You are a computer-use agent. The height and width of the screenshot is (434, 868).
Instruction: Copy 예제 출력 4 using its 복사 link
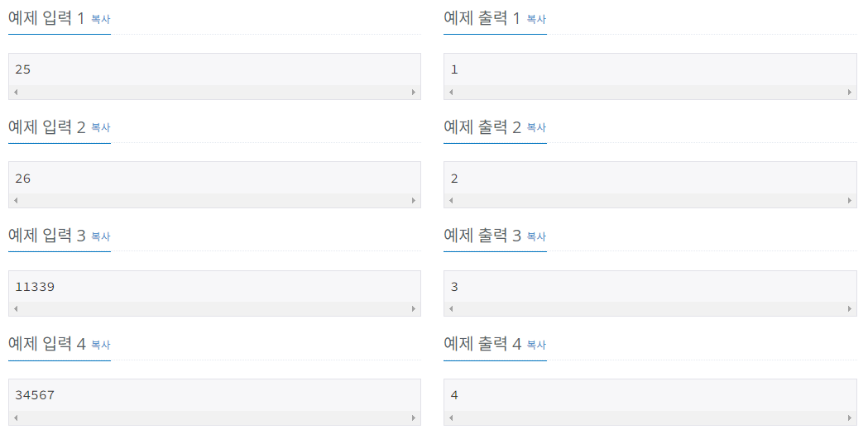pyautogui.click(x=536, y=345)
